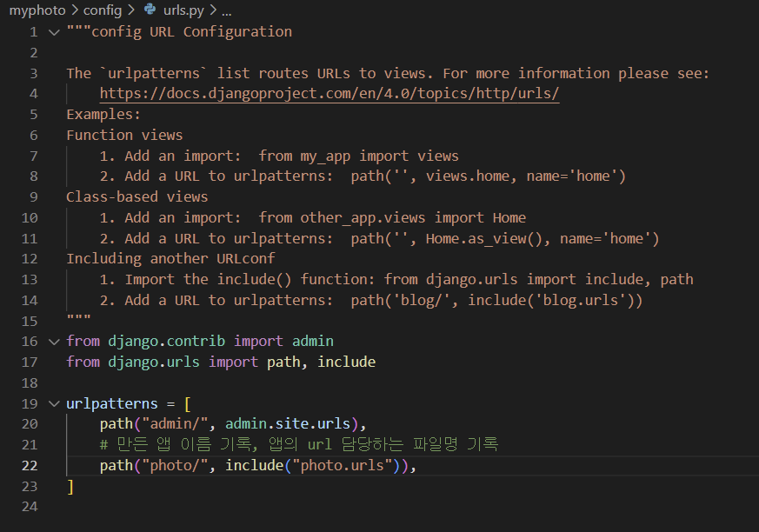Open the config breadcrumb folder

tap(103, 10)
